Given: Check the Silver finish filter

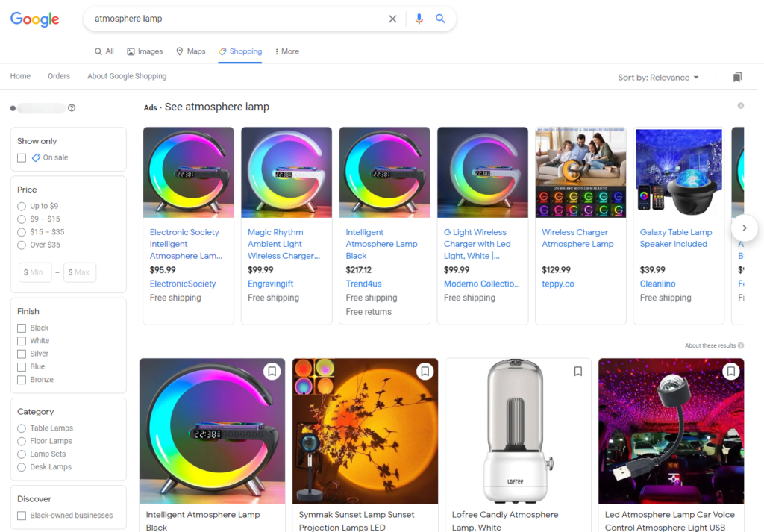Looking at the screenshot, I should pyautogui.click(x=22, y=354).
